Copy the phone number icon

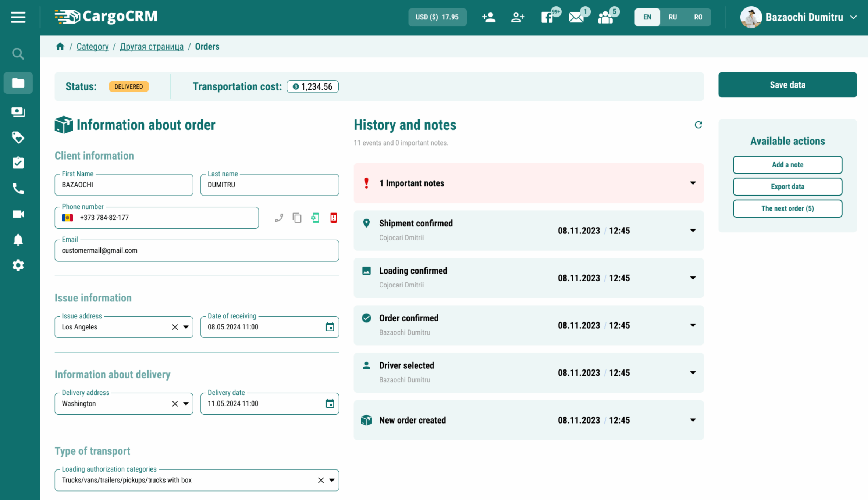click(297, 218)
